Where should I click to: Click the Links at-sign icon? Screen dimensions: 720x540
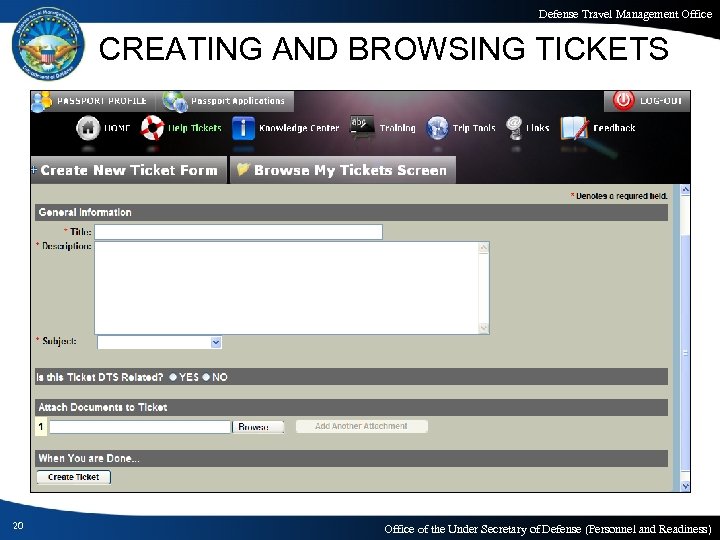point(515,127)
